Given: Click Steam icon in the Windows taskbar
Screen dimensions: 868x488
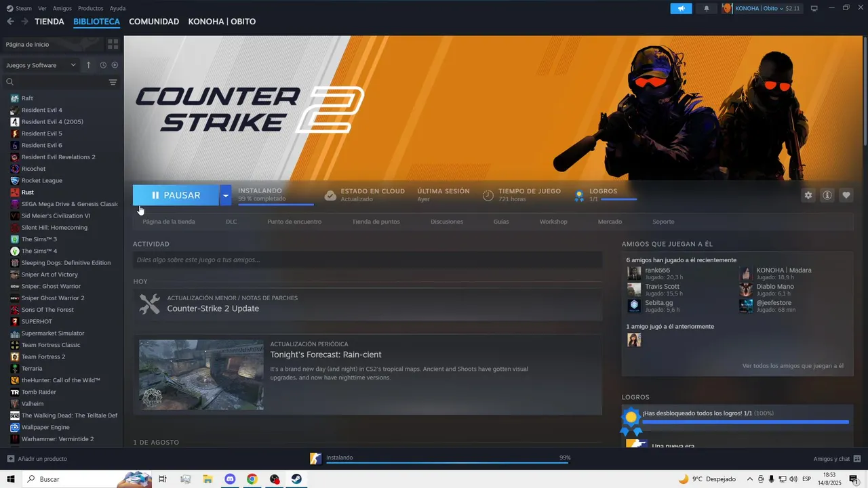Looking at the screenshot, I should 296,479.
